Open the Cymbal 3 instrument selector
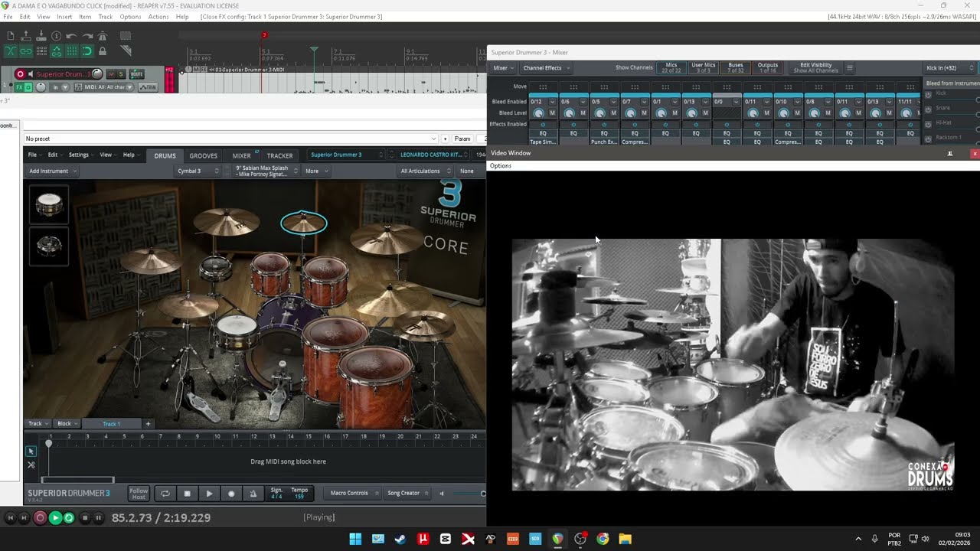Image resolution: width=980 pixels, height=551 pixels. (198, 171)
